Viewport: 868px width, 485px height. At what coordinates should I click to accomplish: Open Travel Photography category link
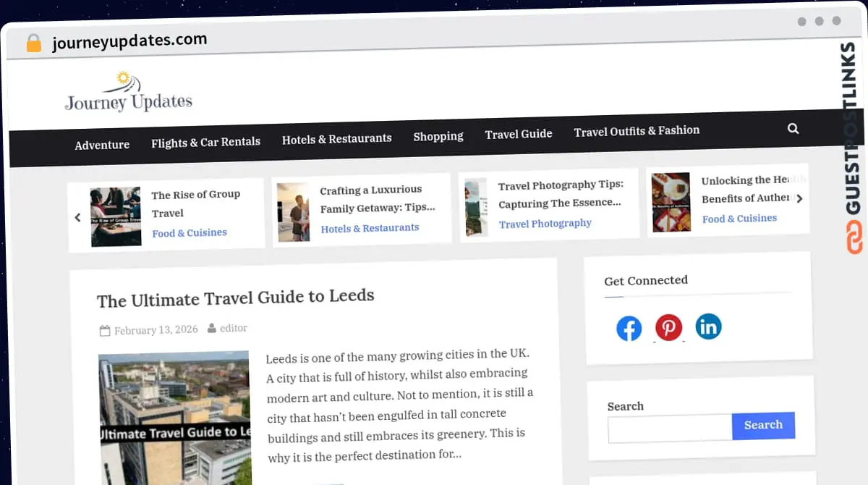pyautogui.click(x=545, y=224)
